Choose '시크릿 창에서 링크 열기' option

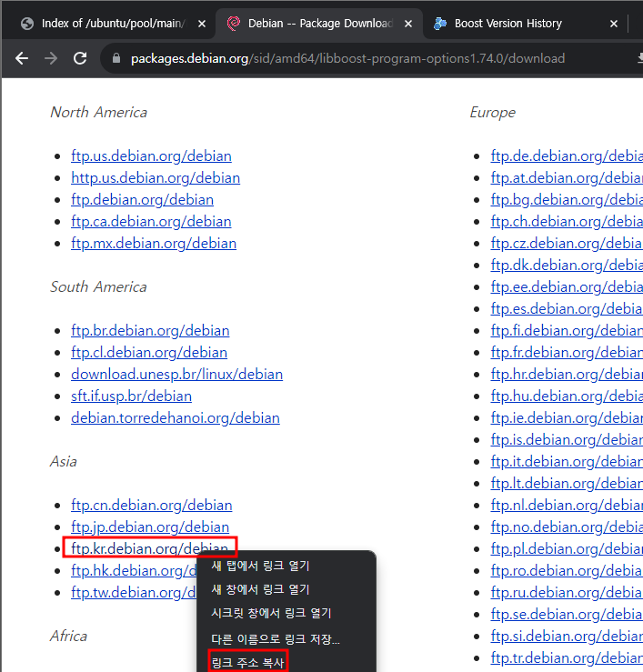coord(271,613)
